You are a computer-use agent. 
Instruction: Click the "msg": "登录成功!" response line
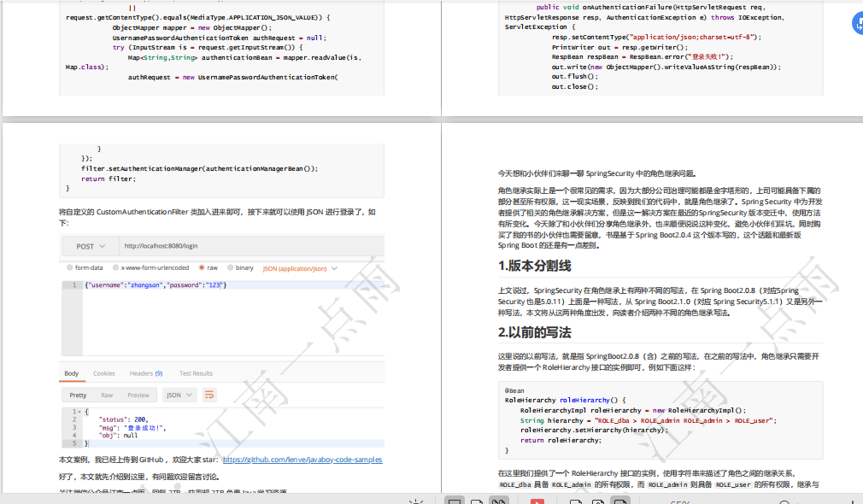tap(132, 427)
